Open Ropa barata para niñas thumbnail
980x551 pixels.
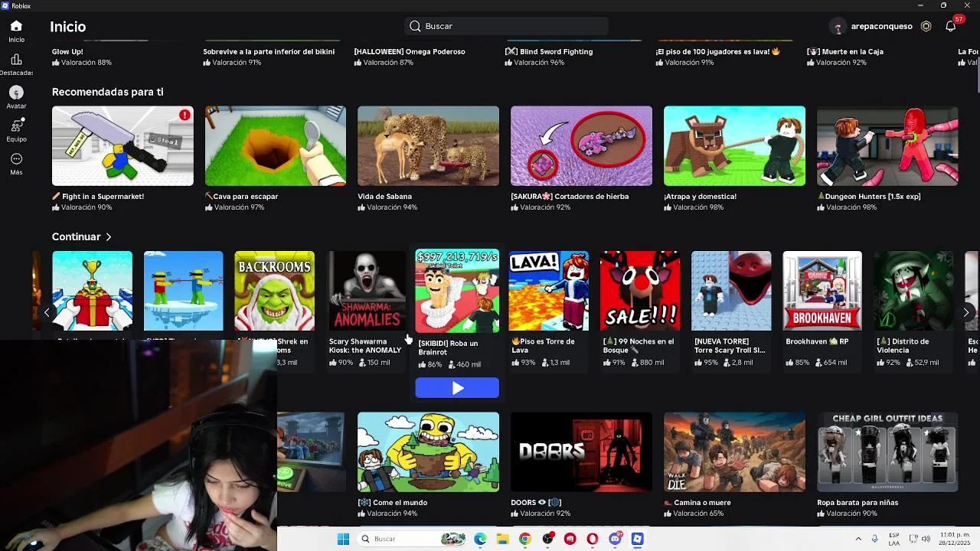pos(887,452)
